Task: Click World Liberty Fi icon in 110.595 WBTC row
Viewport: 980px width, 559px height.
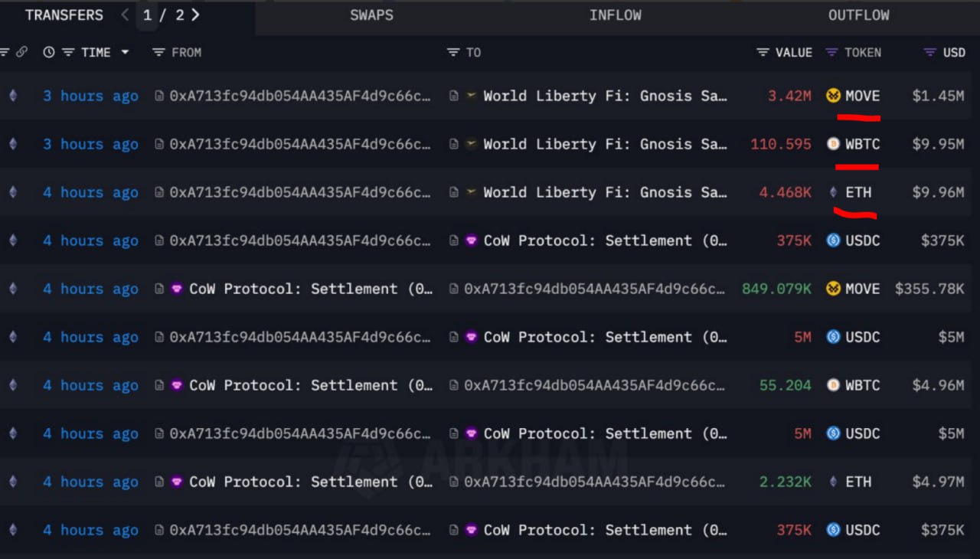Action: [472, 144]
